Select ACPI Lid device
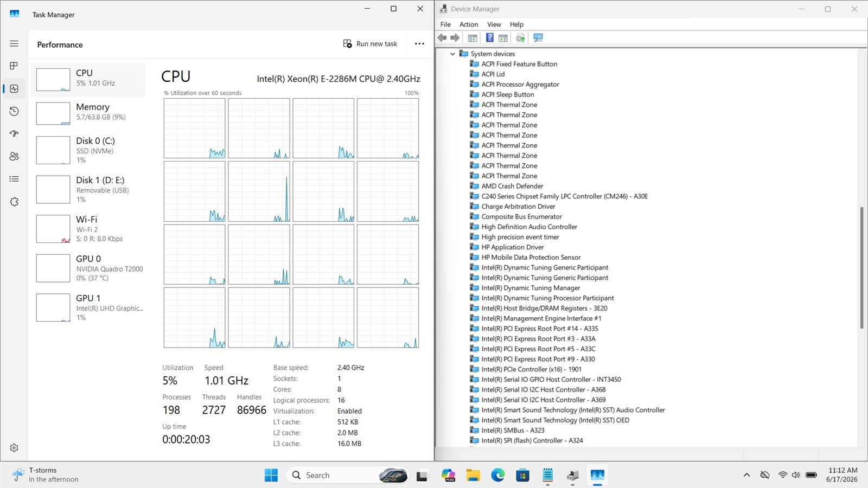Viewport: 868px width, 488px height. pos(493,74)
